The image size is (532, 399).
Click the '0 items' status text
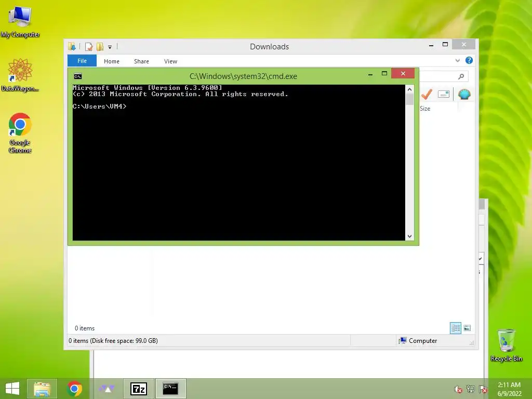(85, 328)
